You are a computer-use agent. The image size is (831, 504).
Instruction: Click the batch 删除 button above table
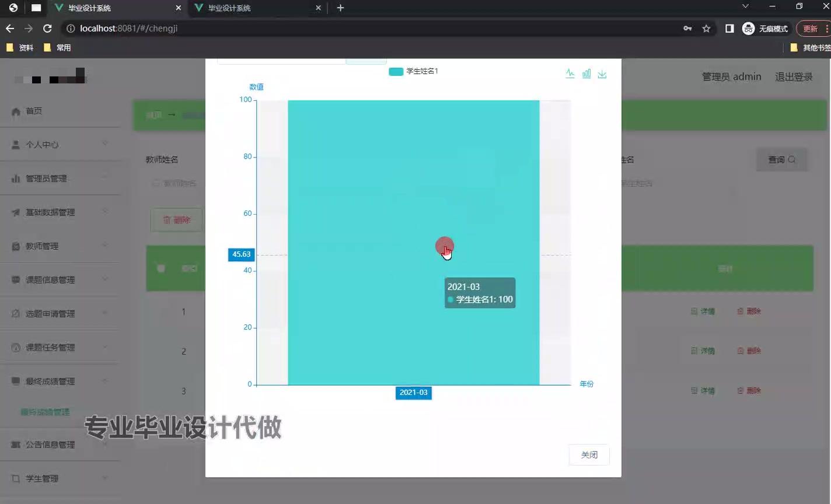(x=177, y=220)
